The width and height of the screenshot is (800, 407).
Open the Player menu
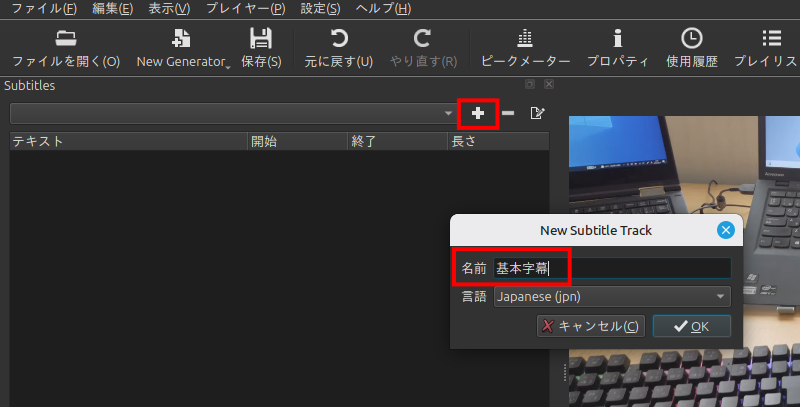click(245, 8)
